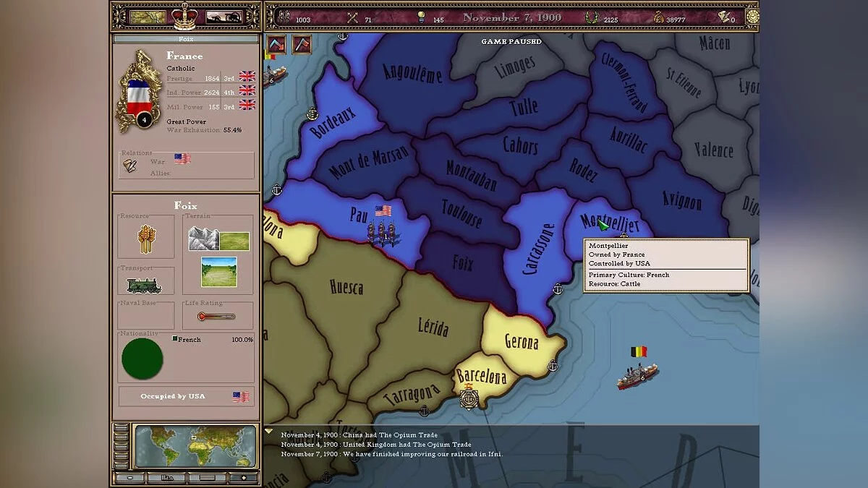Image resolution: width=868 pixels, height=488 pixels.
Task: Click the lightbulb research icon showing 145
Action: click(x=422, y=17)
